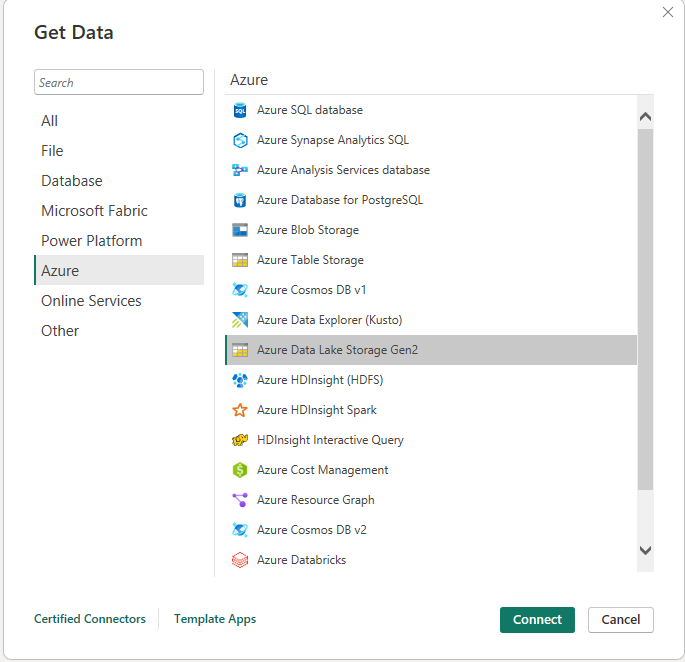Viewport: 685px width, 662px height.
Task: Pick the "Azure Table Storage" text
Action: (310, 260)
